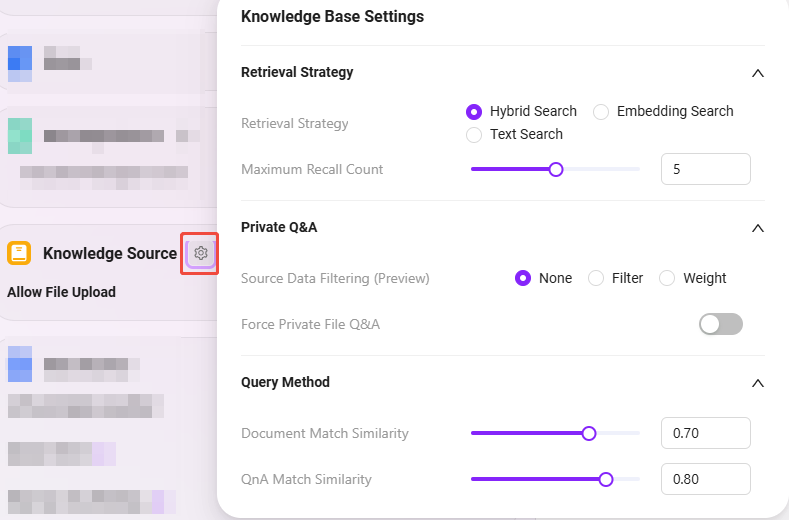Image resolution: width=789 pixels, height=520 pixels.
Task: Click the Knowledge Source heading text
Action: tap(110, 253)
